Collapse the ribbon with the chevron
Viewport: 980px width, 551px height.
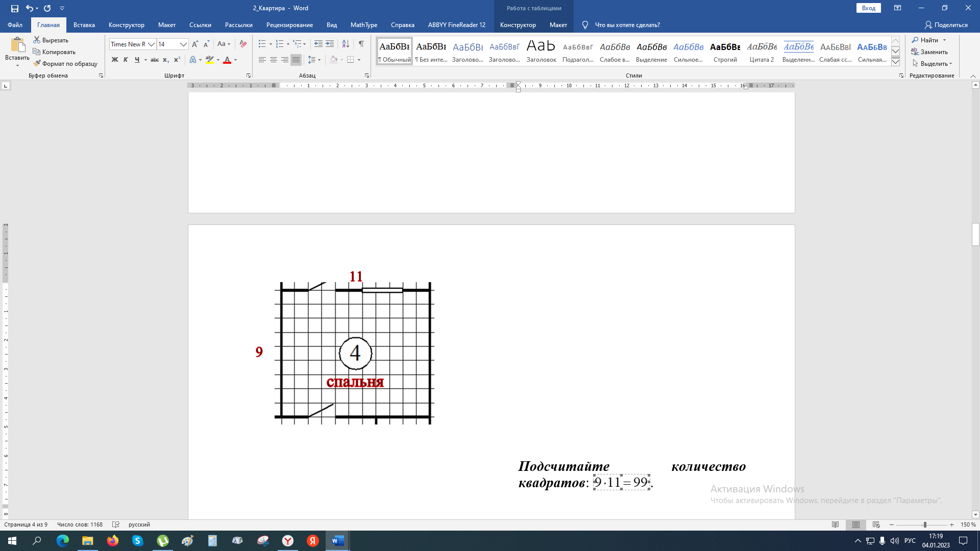click(x=973, y=76)
